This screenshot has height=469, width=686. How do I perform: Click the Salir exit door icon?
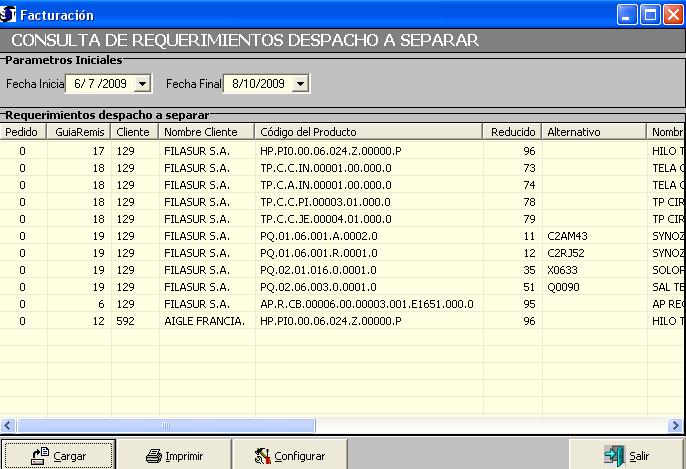coord(613,456)
